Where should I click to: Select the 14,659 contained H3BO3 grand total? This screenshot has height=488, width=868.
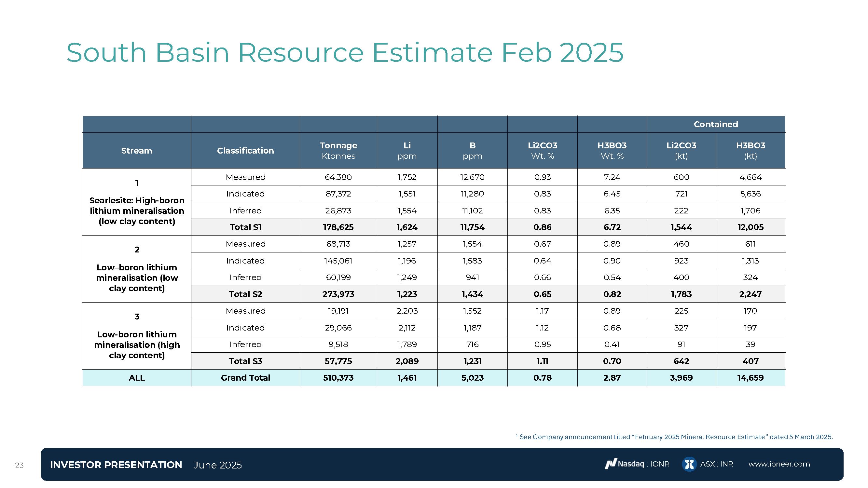pyautogui.click(x=751, y=377)
